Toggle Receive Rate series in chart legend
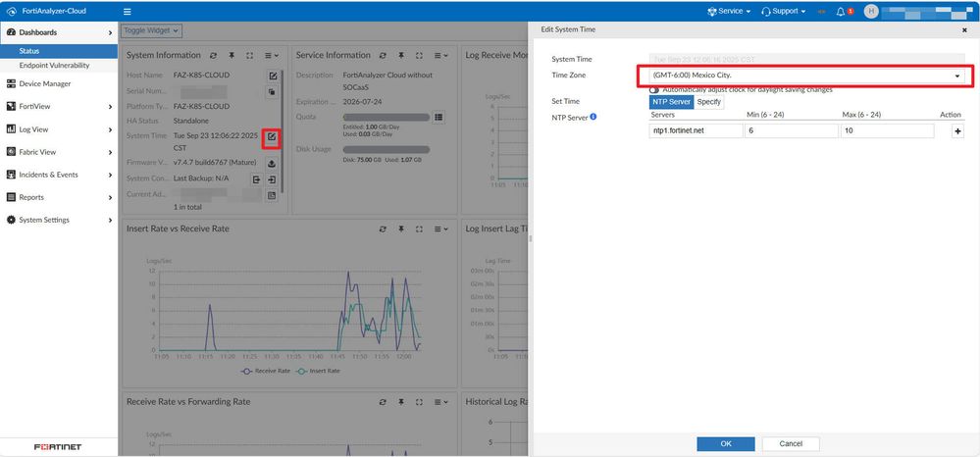Screen dimensions: 980x457 pyautogui.click(x=265, y=371)
